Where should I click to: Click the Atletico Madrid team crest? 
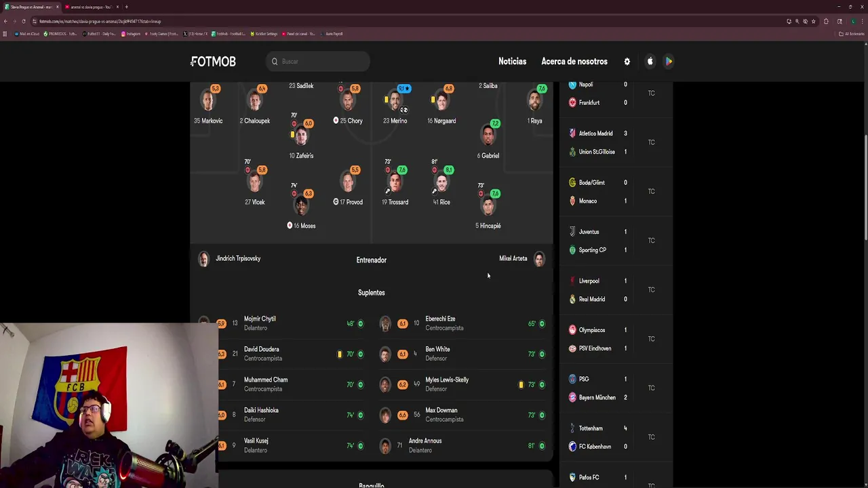(572, 134)
